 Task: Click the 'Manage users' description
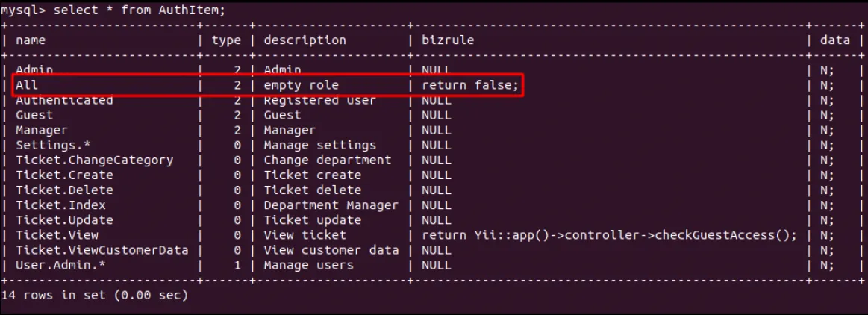[x=308, y=265]
